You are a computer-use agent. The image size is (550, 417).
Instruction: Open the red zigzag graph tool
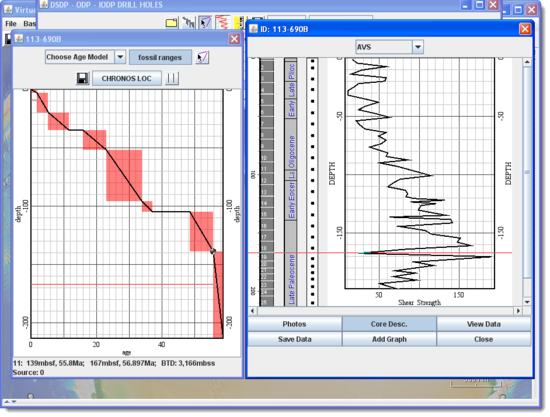point(222,22)
